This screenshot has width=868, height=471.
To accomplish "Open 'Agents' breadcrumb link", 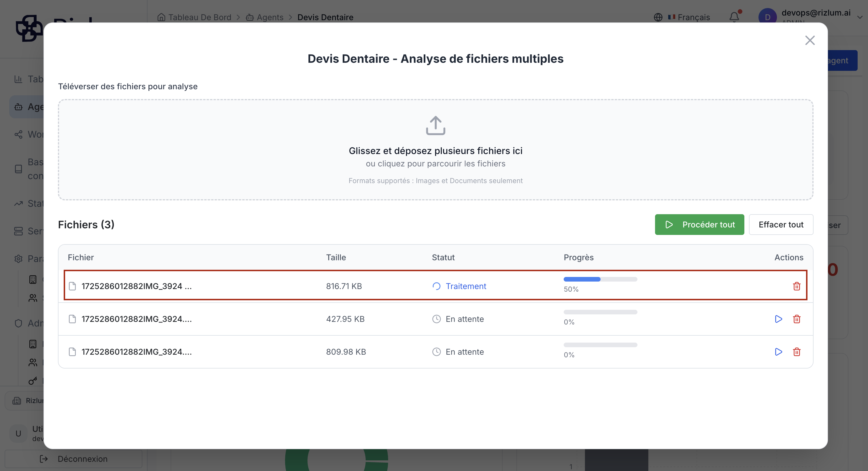I will point(270,17).
